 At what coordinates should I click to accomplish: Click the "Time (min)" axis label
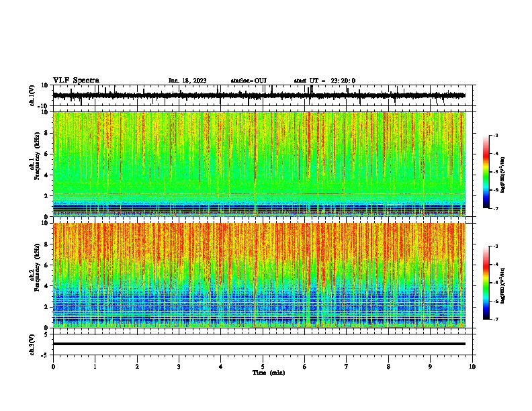pos(269,373)
